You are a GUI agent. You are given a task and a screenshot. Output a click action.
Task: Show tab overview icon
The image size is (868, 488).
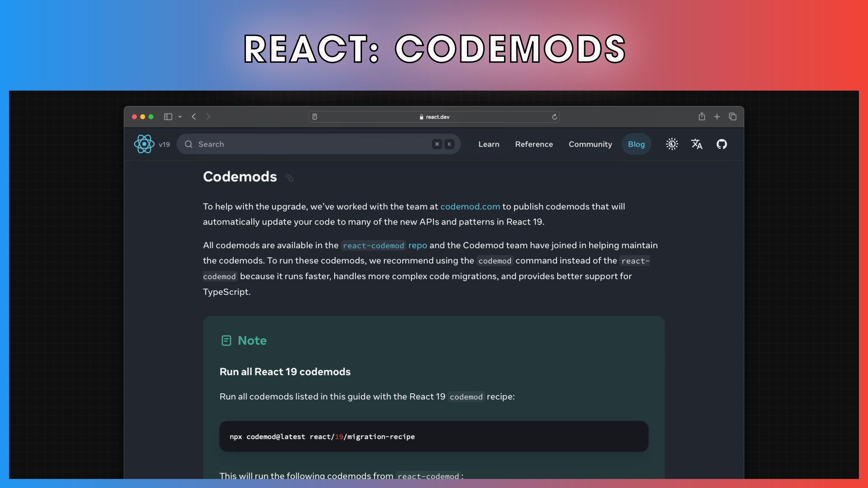coord(733,117)
